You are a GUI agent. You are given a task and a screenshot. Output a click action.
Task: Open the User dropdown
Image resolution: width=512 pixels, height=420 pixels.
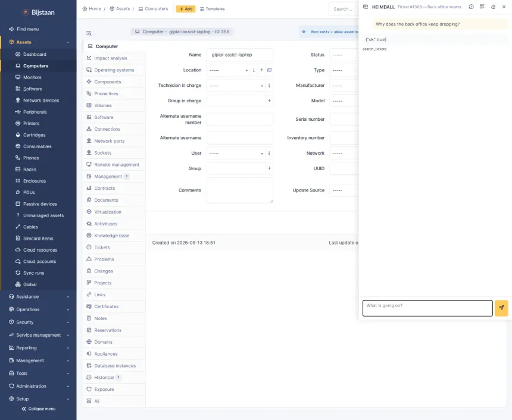236,153
